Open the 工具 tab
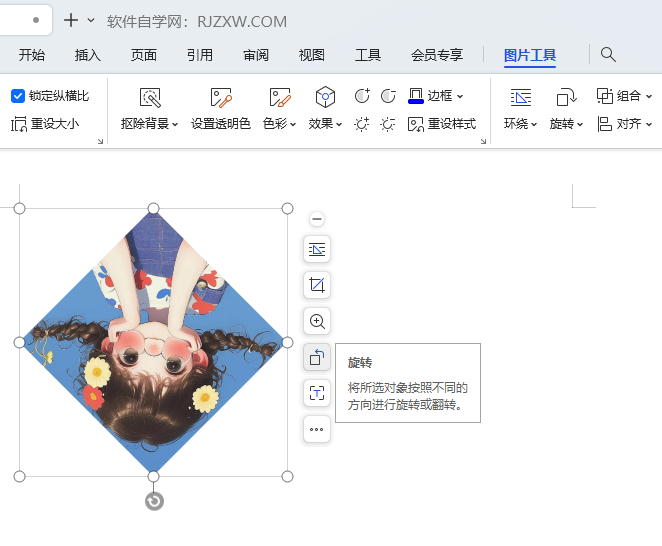This screenshot has height=546, width=662. click(368, 55)
